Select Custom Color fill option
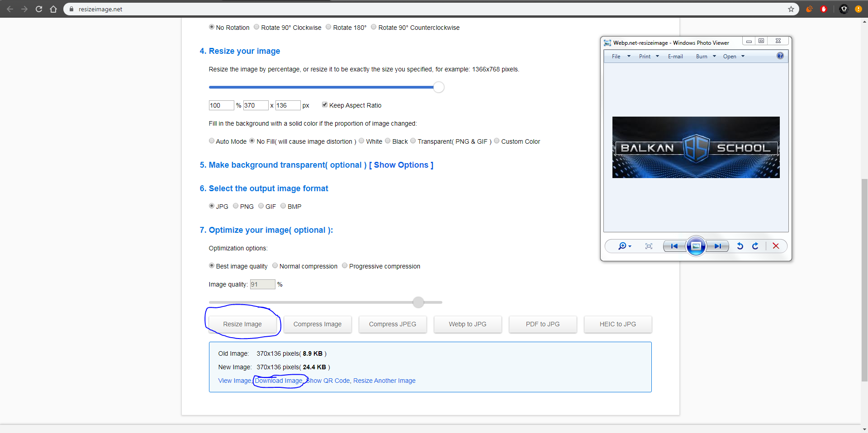This screenshot has width=868, height=433. pyautogui.click(x=497, y=141)
